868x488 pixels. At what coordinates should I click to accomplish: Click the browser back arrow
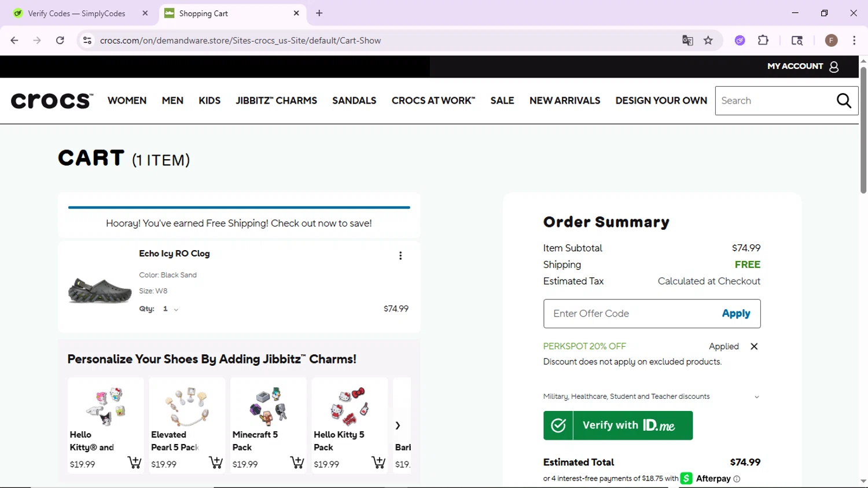pos(14,41)
